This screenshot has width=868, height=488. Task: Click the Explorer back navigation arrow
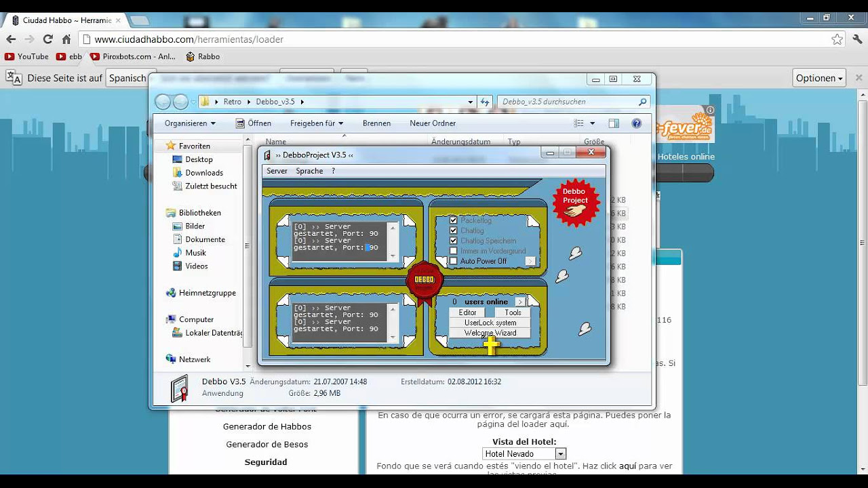163,102
